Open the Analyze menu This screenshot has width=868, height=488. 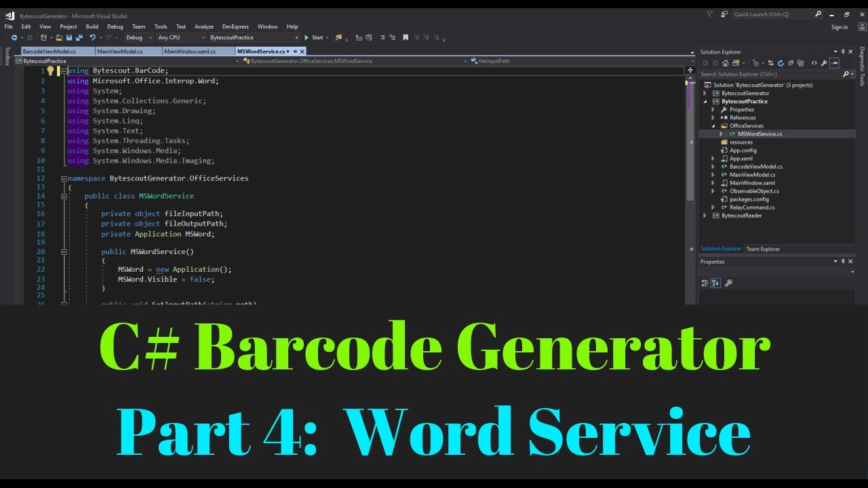tap(203, 26)
